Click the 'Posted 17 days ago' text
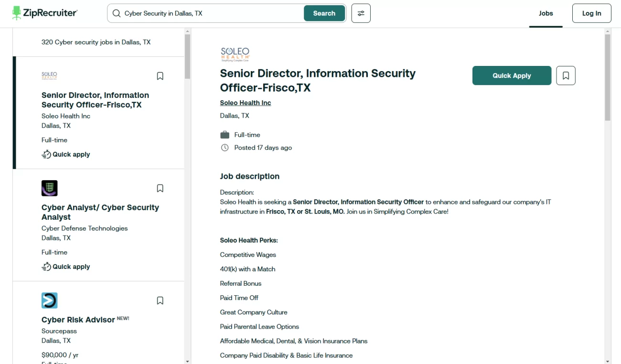This screenshot has height=364, width=621. pyautogui.click(x=263, y=148)
